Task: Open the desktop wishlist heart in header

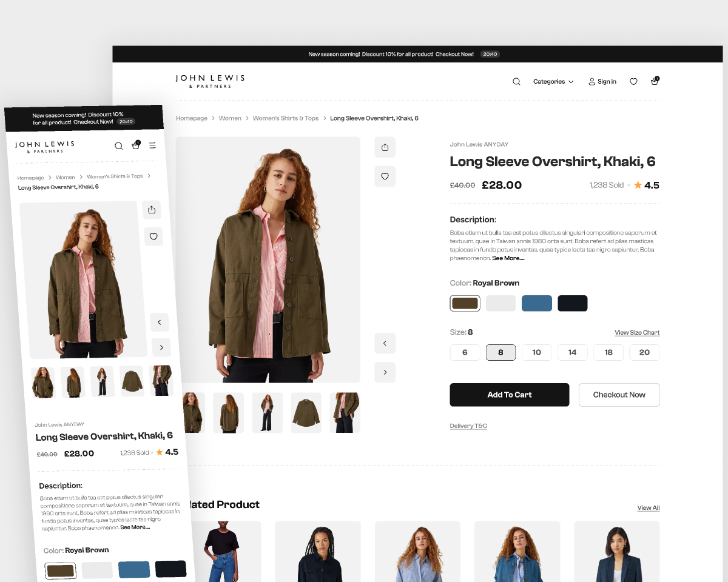Action: coord(633,82)
